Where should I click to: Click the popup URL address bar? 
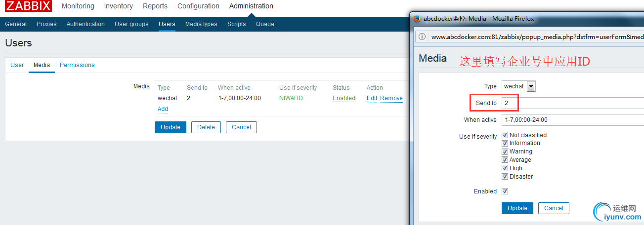(537, 37)
